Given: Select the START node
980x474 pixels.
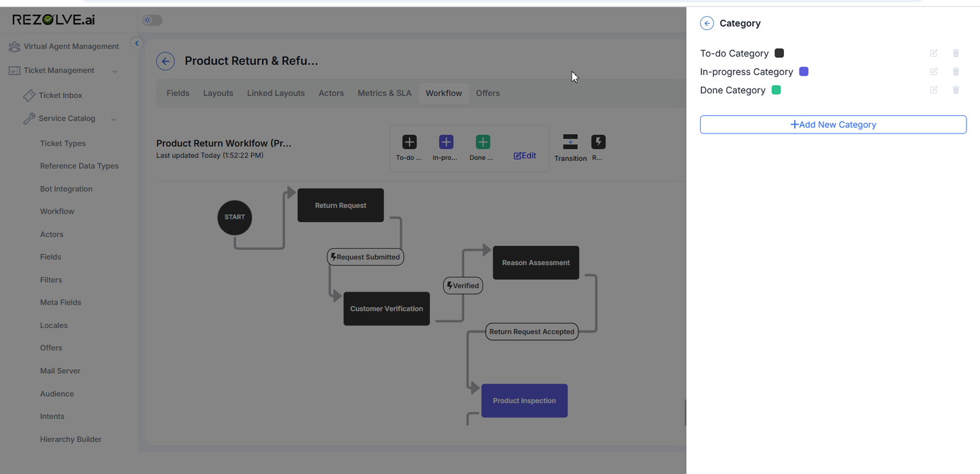Looking at the screenshot, I should [x=235, y=217].
